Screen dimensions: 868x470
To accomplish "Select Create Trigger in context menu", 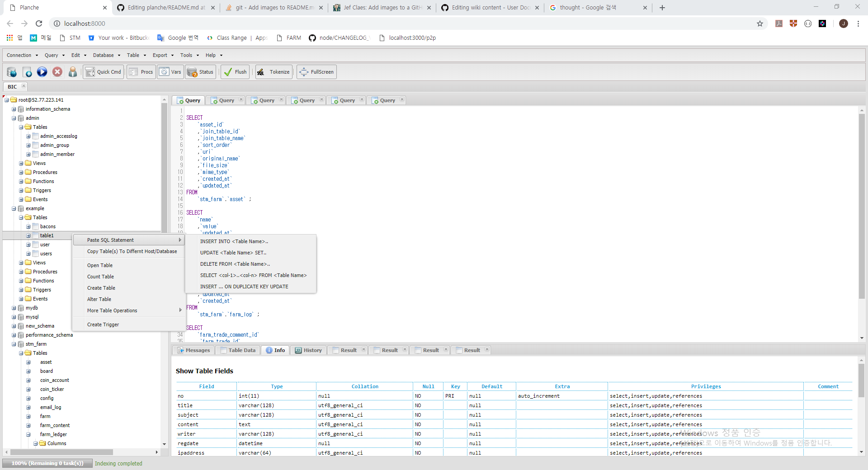I will click(128, 324).
